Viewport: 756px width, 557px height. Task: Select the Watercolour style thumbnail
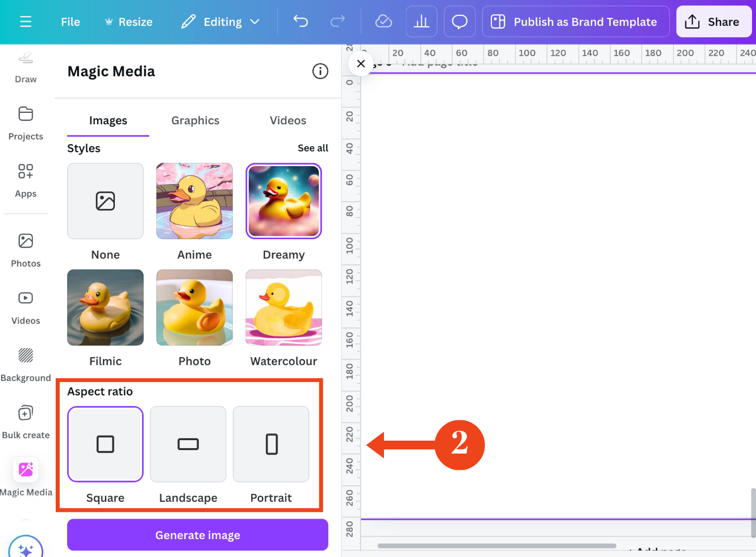point(284,307)
